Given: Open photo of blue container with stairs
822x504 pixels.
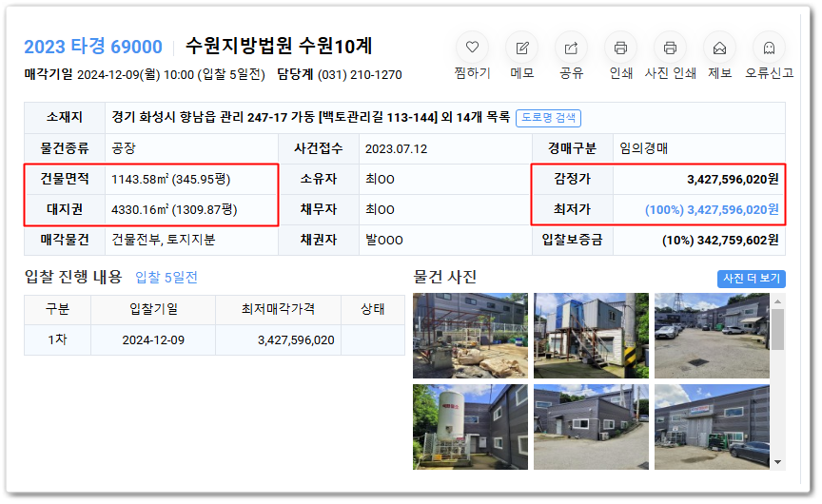Looking at the screenshot, I should [591, 336].
